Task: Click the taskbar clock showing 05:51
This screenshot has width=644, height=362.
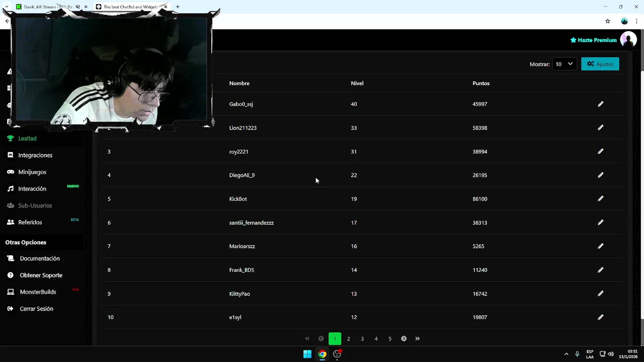Action: 628,354
